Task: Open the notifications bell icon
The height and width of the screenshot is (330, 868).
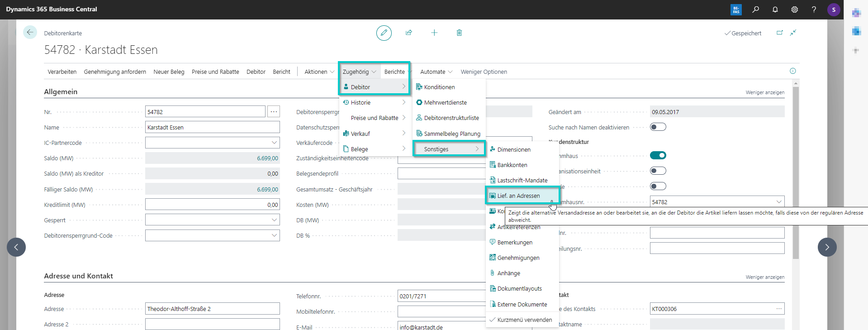Action: pos(775,10)
